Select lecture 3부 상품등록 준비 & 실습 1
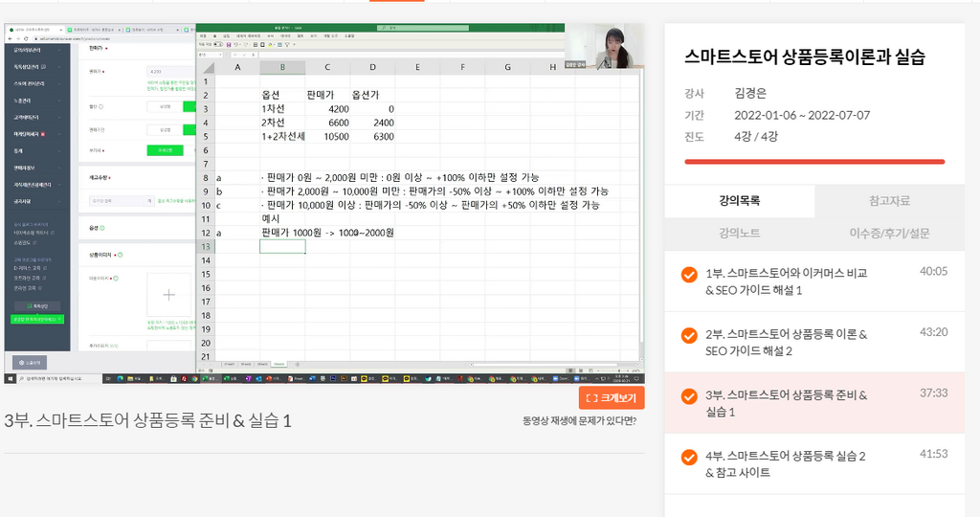980x517 pixels. click(814, 403)
